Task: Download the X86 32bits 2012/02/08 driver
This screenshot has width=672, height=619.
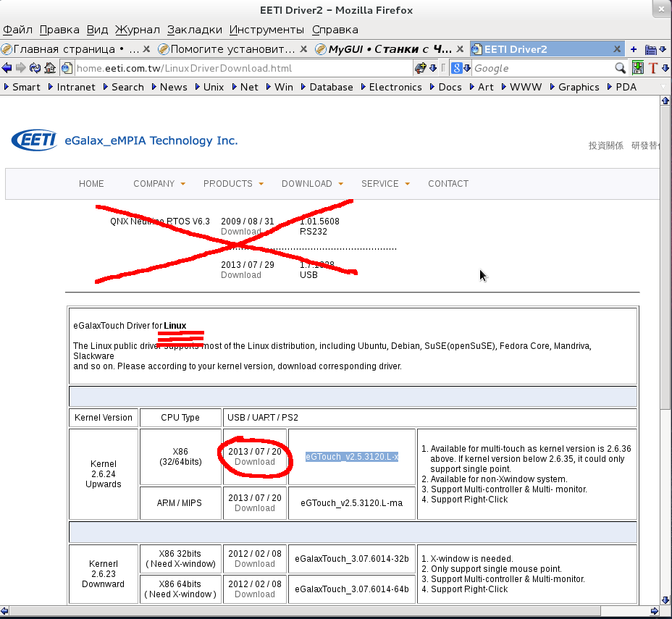Action: [255, 564]
